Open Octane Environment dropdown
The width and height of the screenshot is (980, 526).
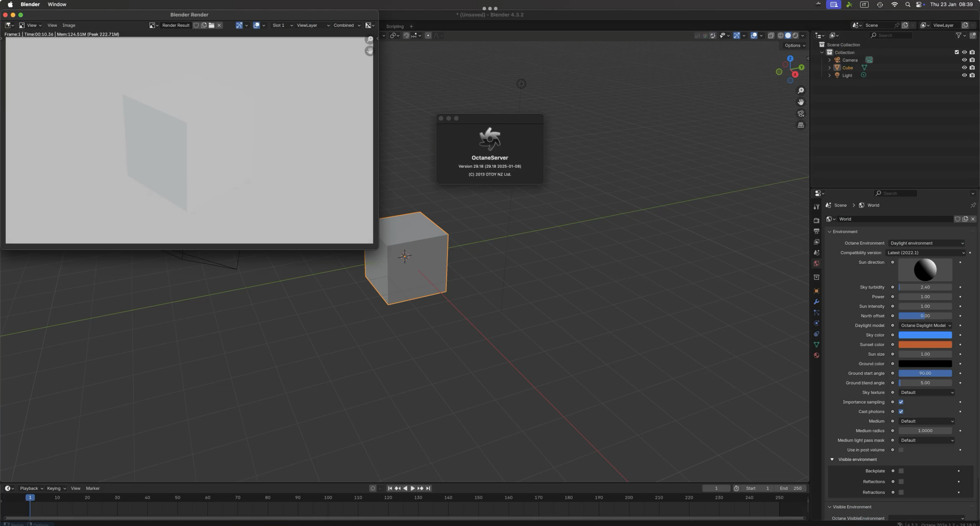(927, 243)
